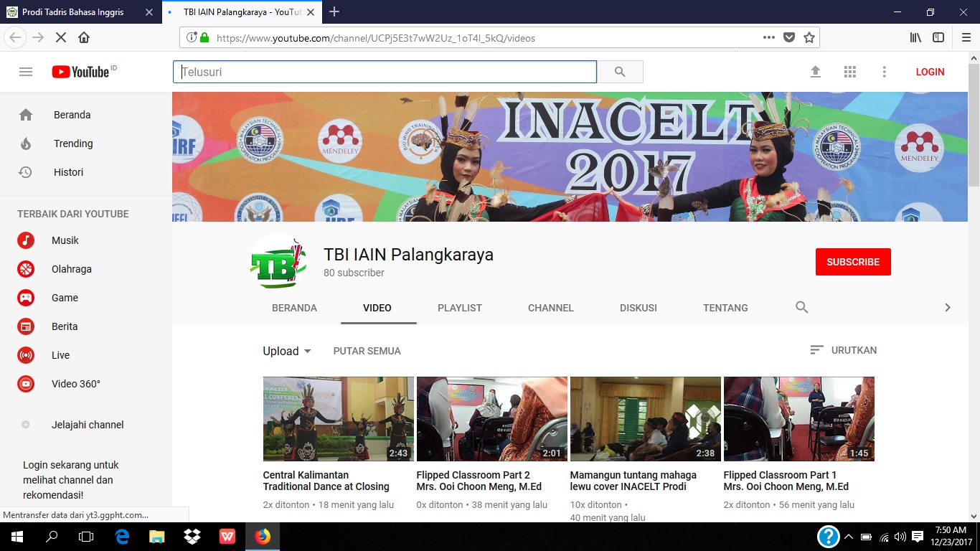Open the Firefox Library
980x551 pixels.
[x=915, y=37]
